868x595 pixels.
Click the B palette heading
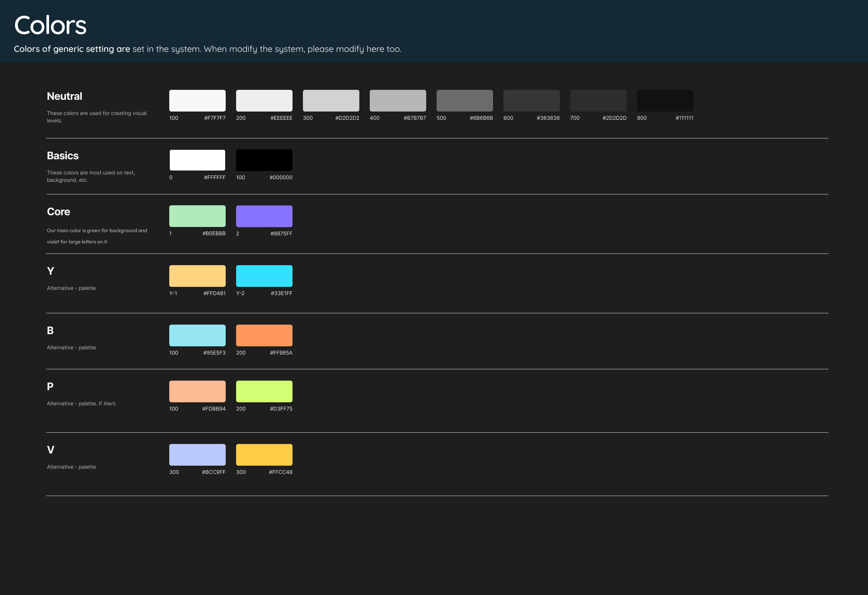click(x=50, y=331)
